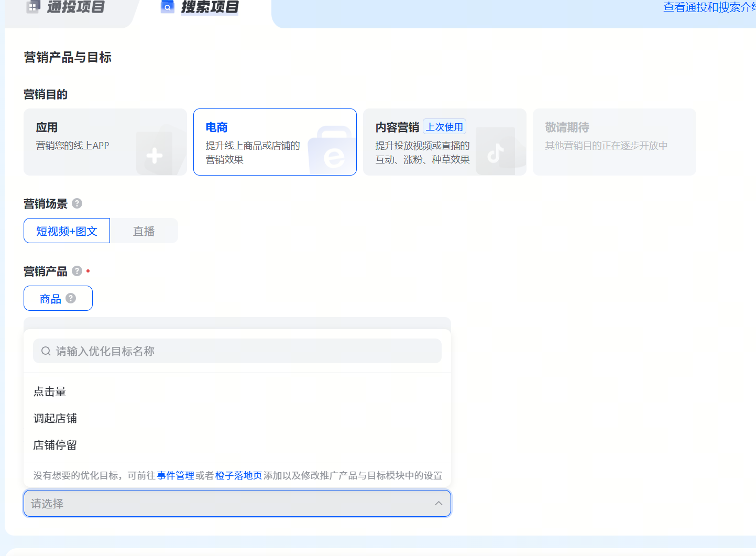756x556 pixels.
Task: Choose the 直播 scene option
Action: click(x=144, y=231)
